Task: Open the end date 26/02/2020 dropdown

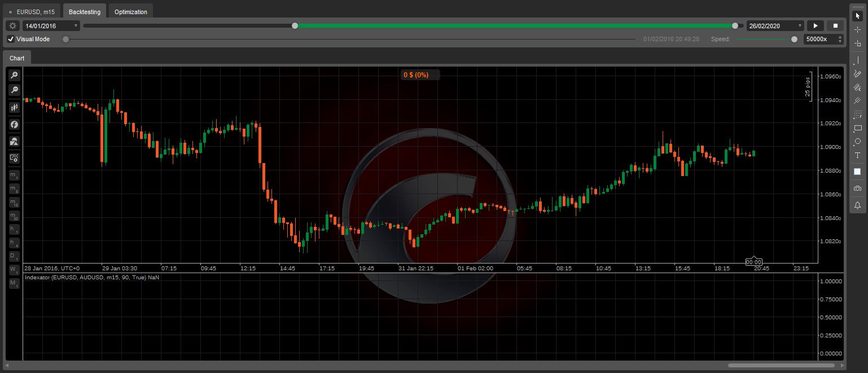Action: [775, 25]
